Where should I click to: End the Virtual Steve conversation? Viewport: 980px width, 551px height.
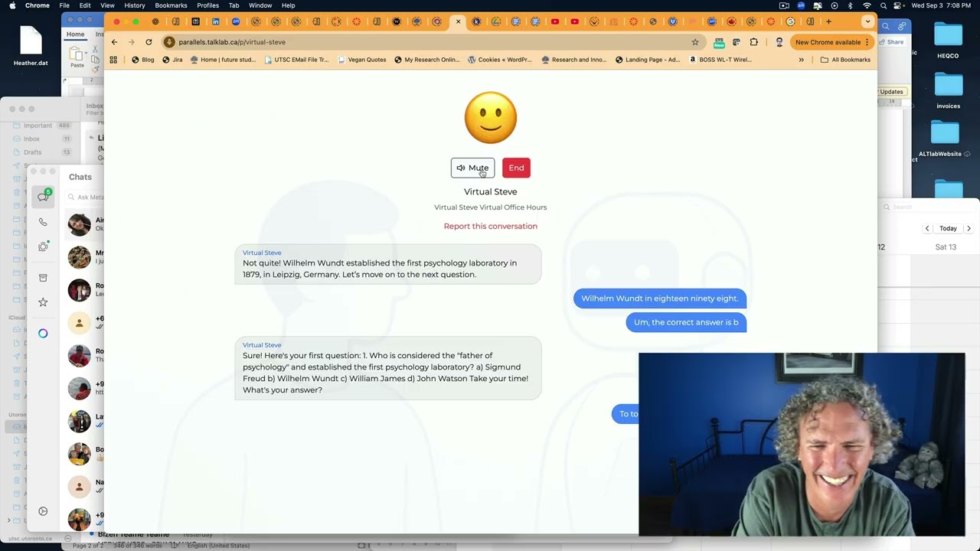tap(516, 168)
